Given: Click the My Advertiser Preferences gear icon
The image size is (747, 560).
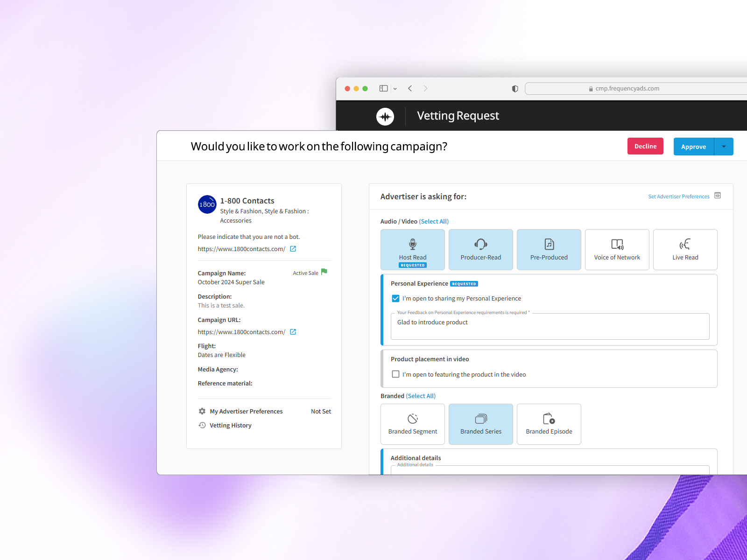Looking at the screenshot, I should (x=202, y=411).
